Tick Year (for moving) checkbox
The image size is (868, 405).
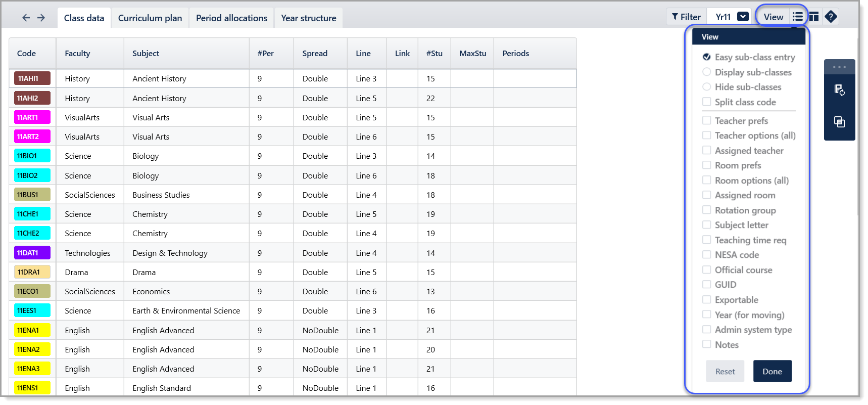(707, 314)
